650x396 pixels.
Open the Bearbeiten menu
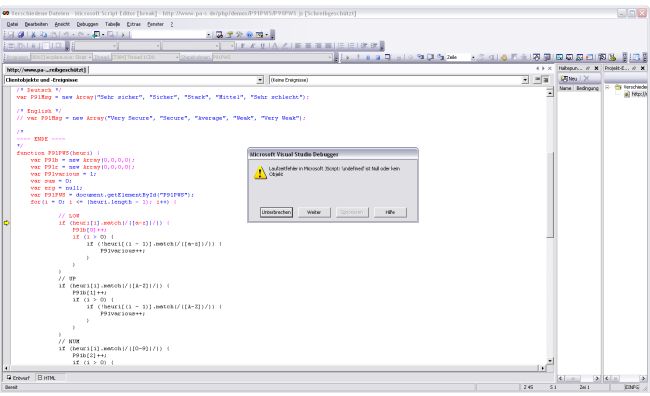click(36, 24)
